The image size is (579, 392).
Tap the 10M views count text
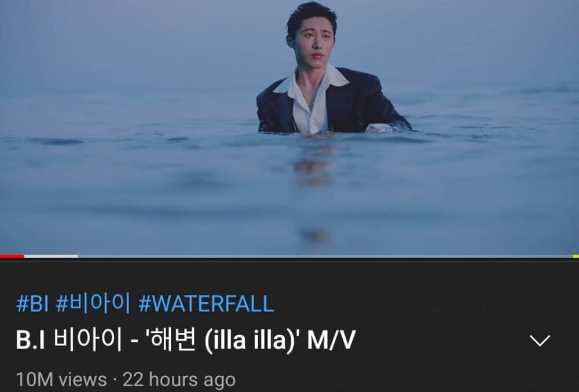coord(61,380)
